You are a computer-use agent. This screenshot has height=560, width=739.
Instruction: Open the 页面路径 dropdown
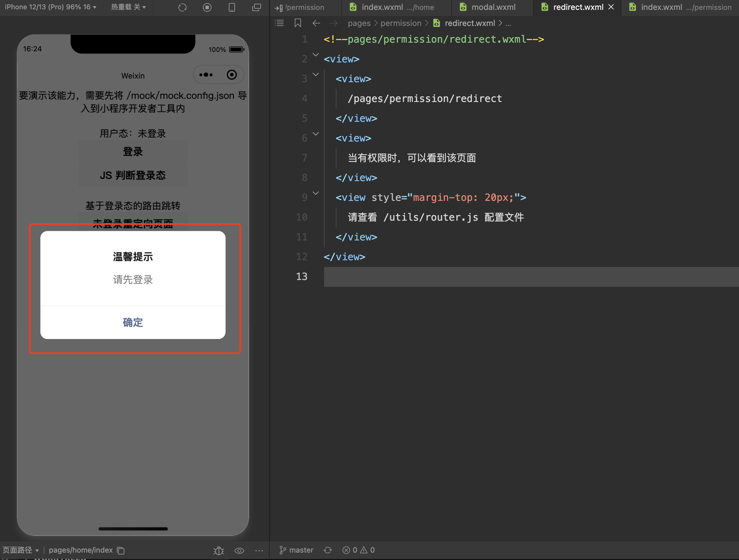coord(21,550)
